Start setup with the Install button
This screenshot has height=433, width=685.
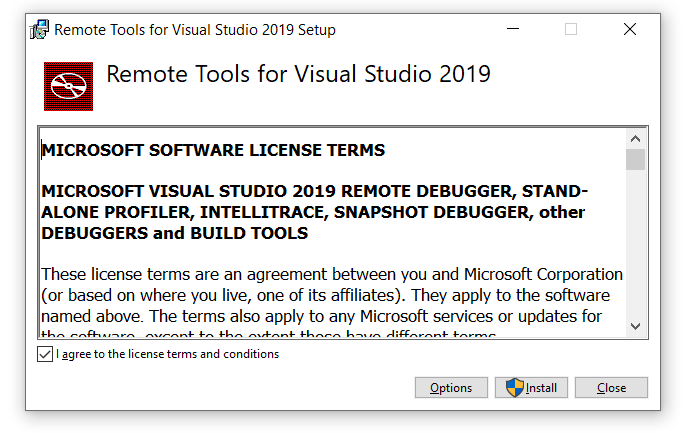point(531,388)
